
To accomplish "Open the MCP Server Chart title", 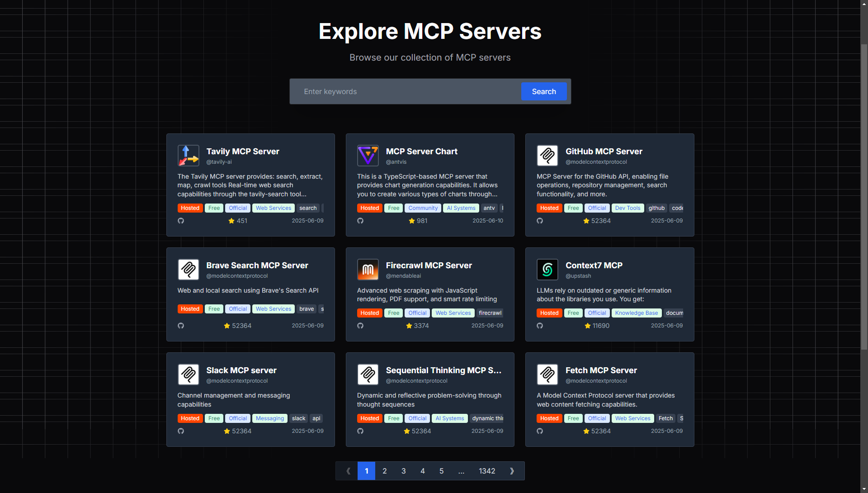I will click(422, 152).
